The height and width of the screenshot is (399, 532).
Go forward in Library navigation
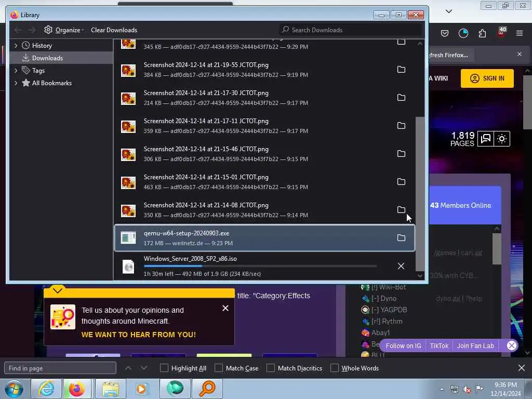coord(32,30)
